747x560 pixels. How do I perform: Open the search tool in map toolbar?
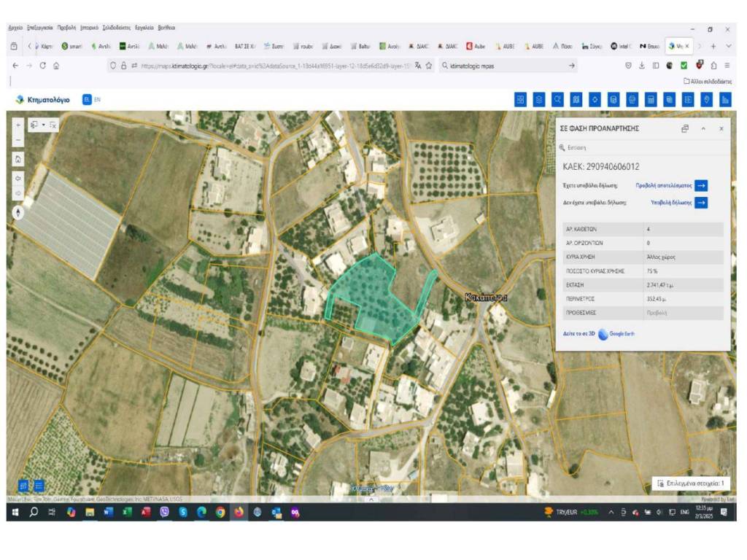(558, 100)
